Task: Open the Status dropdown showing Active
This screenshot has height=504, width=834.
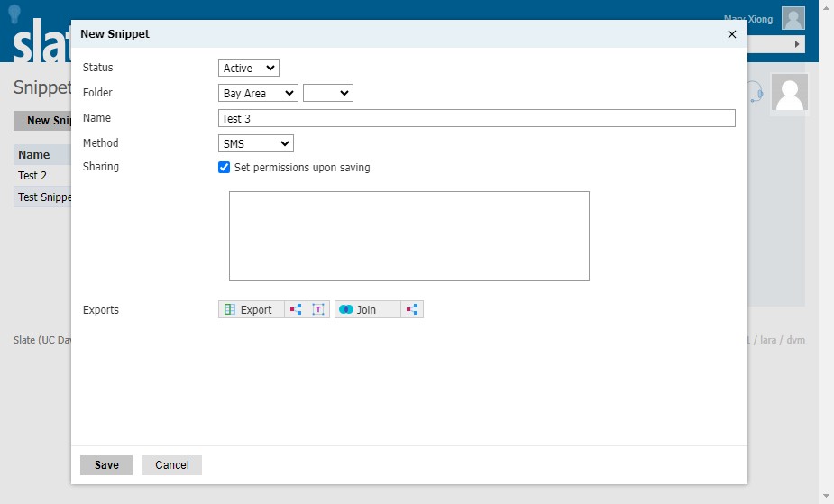Action: (x=248, y=68)
